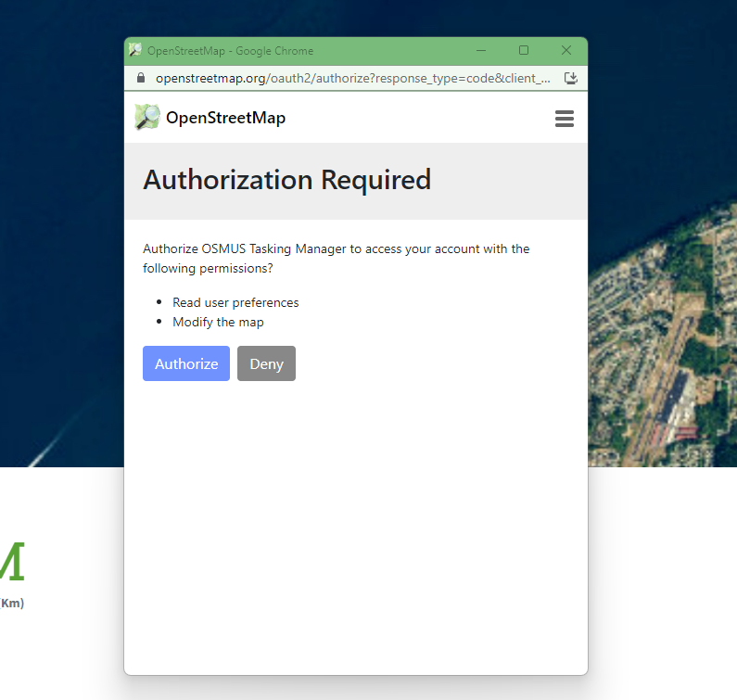Click the address bar URL
The width and height of the screenshot is (737, 700).
(x=352, y=78)
